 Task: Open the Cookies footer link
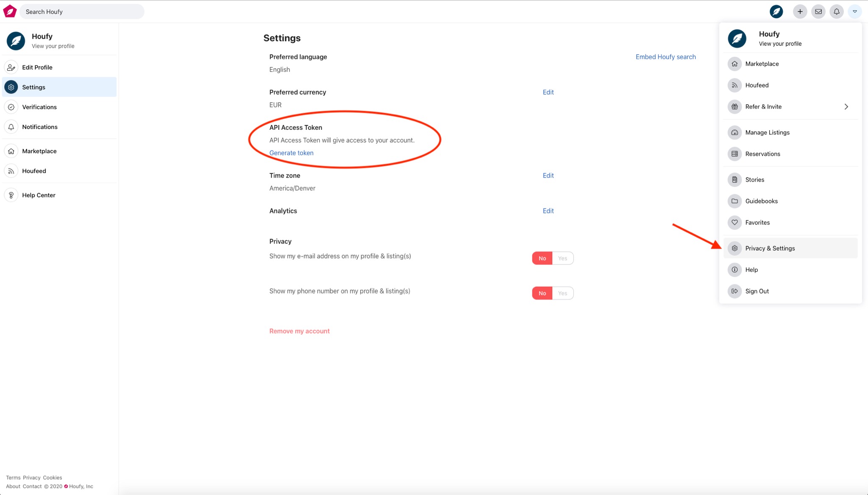(x=53, y=478)
